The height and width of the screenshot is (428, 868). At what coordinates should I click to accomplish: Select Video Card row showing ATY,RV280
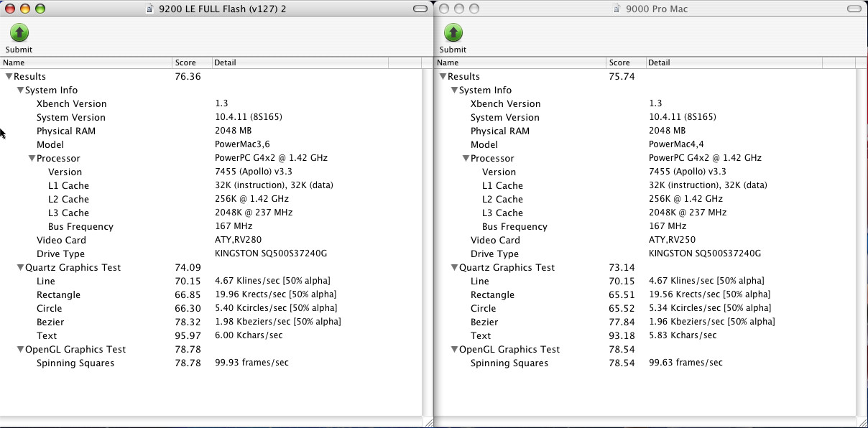[211, 240]
